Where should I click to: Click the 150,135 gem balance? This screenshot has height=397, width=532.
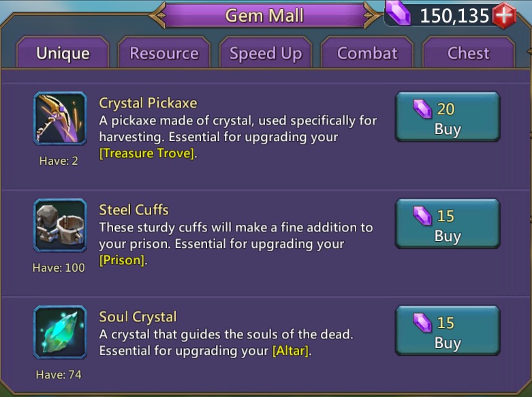[454, 16]
